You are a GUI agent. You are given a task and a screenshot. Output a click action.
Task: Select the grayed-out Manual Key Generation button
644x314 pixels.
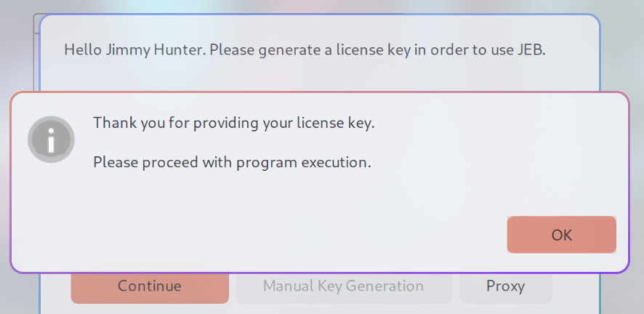(x=344, y=288)
